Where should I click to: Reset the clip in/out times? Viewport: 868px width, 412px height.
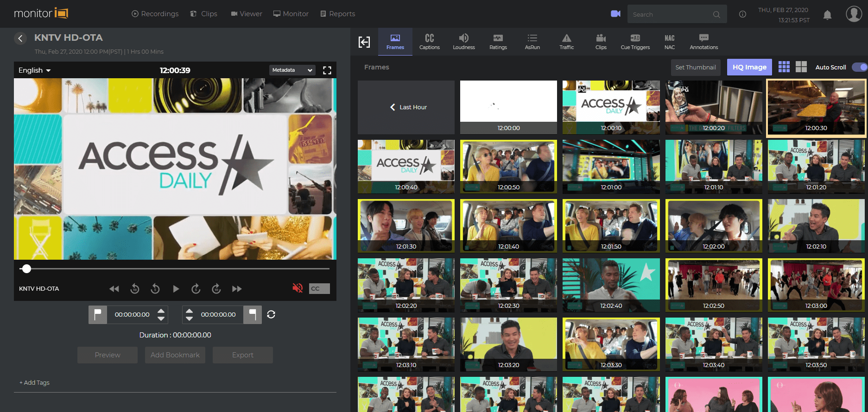271,315
